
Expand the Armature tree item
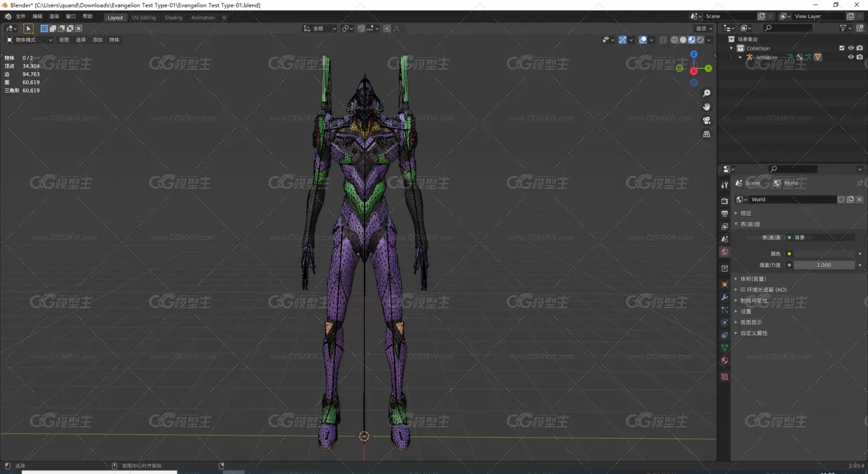pos(740,57)
